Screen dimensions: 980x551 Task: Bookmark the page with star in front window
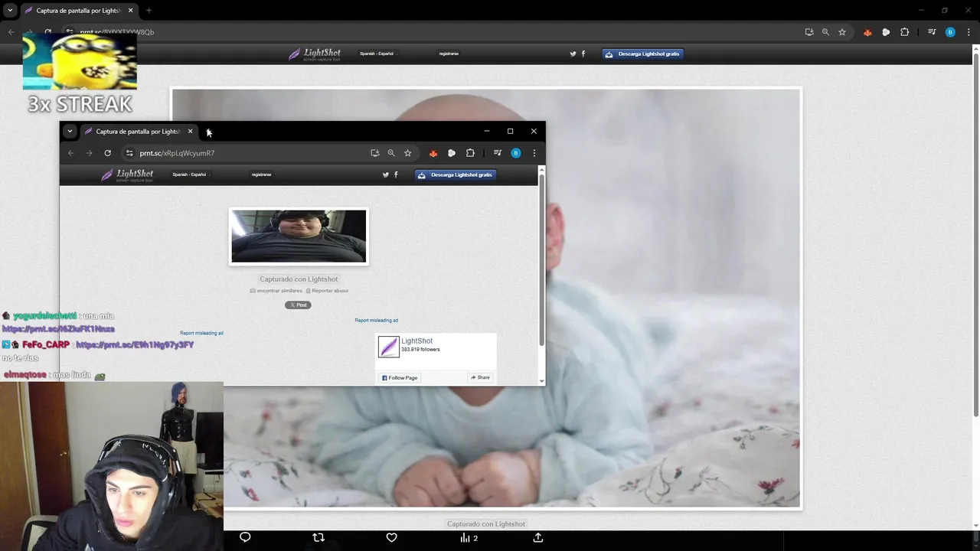408,153
